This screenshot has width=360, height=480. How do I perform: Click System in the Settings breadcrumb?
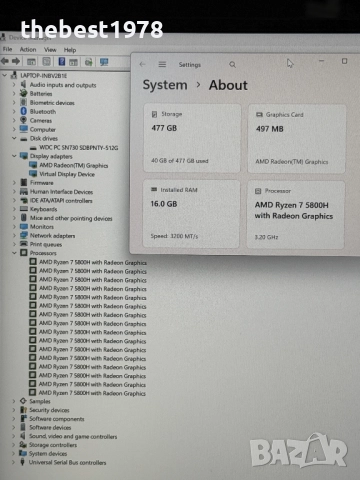(x=165, y=85)
